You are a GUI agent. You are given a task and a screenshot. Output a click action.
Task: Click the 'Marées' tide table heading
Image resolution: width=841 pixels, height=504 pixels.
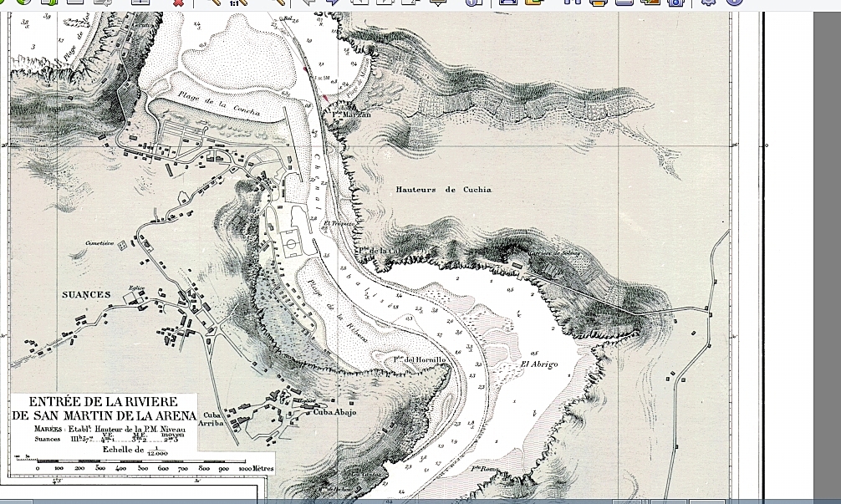click(49, 429)
